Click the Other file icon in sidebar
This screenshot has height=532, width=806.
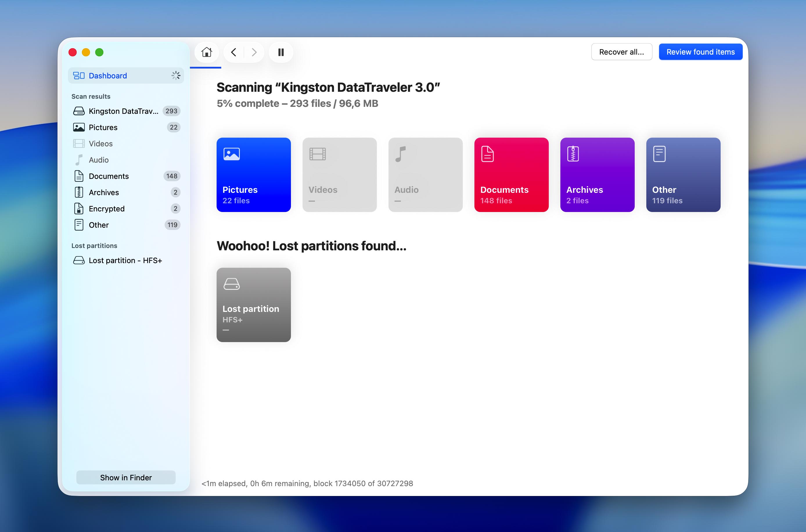pyautogui.click(x=79, y=225)
